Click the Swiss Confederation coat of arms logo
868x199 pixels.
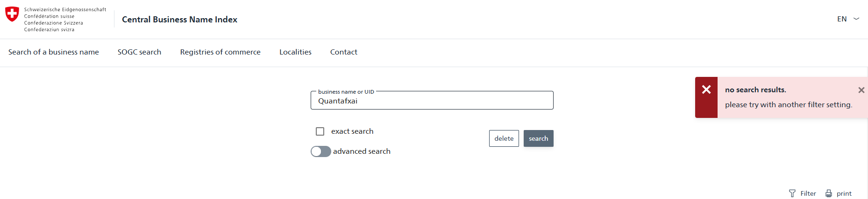coord(12,14)
